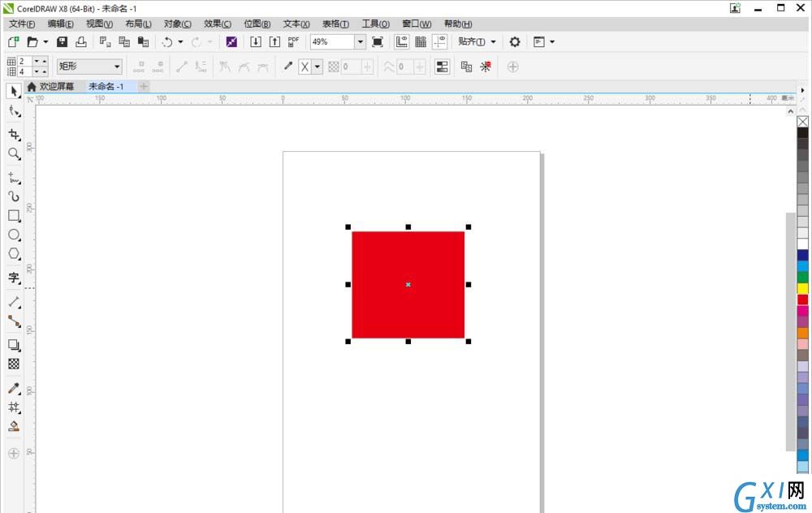Click the Open folder icon
The width and height of the screenshot is (812, 513).
32,42
